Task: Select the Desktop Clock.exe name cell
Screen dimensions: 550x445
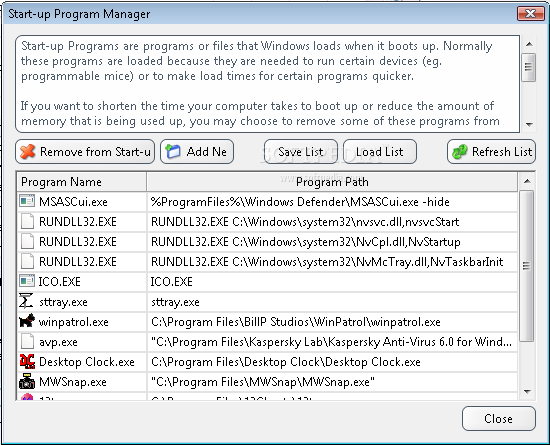Action: (x=81, y=362)
